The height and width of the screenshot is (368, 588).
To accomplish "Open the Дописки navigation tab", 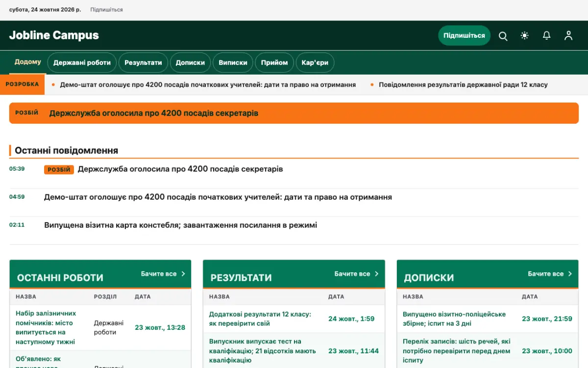I will point(190,63).
